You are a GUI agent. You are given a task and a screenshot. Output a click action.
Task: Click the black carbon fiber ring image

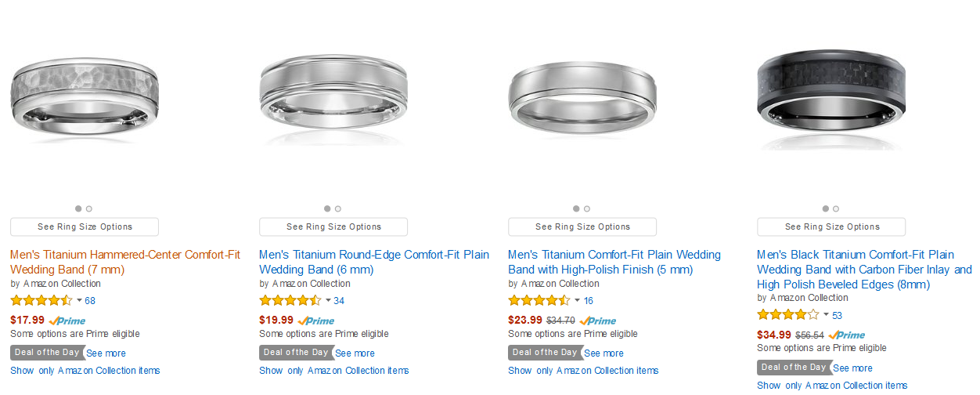831,94
